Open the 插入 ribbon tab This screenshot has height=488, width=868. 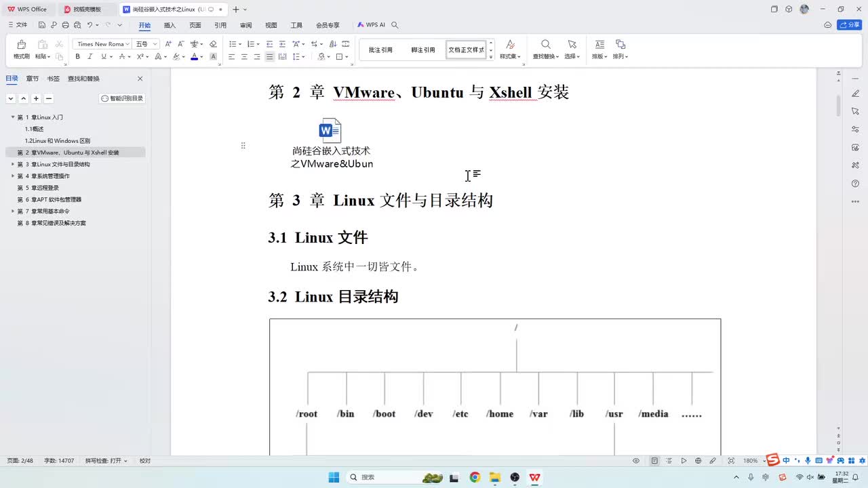pyautogui.click(x=170, y=25)
